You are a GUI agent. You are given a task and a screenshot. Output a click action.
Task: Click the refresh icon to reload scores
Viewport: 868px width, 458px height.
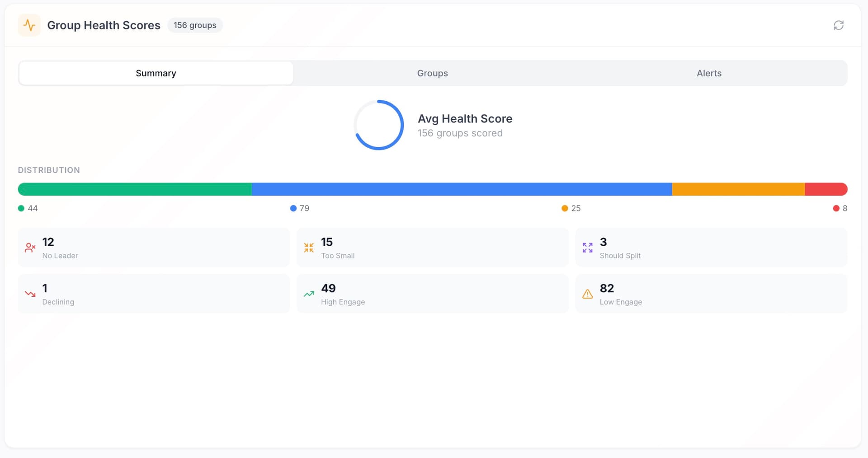839,25
